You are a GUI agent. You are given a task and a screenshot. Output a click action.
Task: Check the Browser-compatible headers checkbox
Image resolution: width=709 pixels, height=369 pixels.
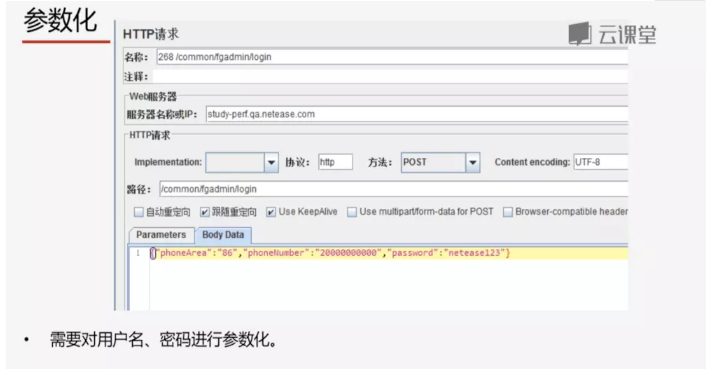[508, 212]
